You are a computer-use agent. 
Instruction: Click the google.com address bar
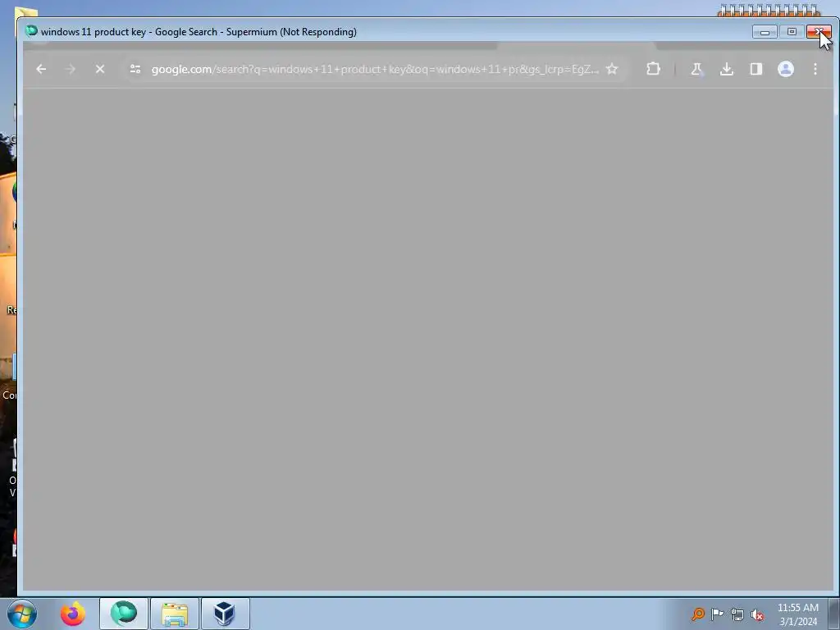374,69
